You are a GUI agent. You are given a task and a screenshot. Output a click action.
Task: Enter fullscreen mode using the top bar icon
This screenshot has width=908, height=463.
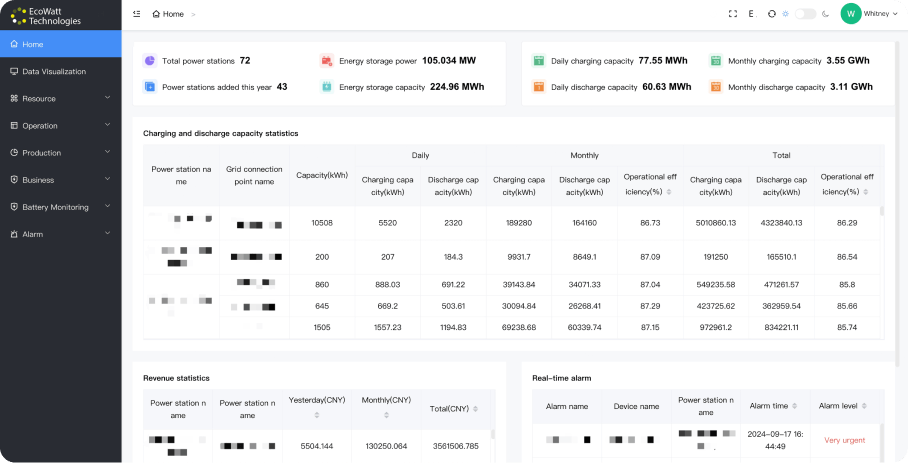tap(733, 14)
